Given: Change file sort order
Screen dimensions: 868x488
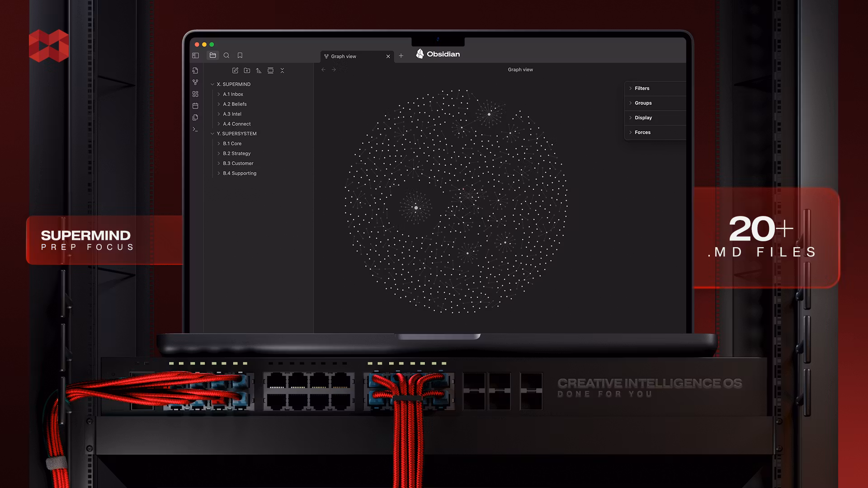Looking at the screenshot, I should click(x=259, y=70).
